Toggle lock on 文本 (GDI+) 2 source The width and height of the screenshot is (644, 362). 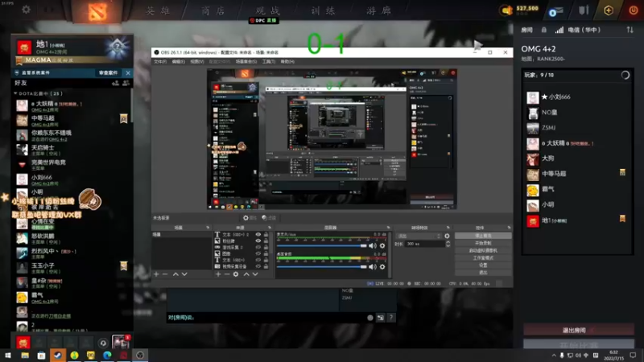click(266, 234)
